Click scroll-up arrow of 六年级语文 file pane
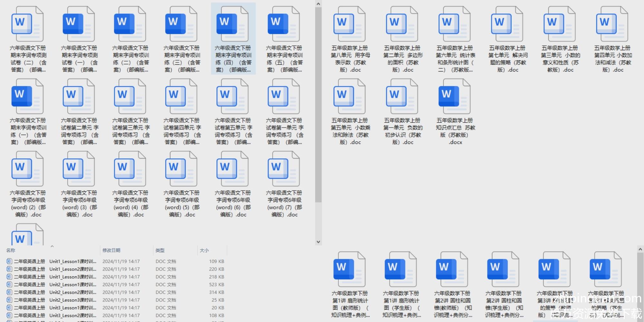 [x=318, y=4]
